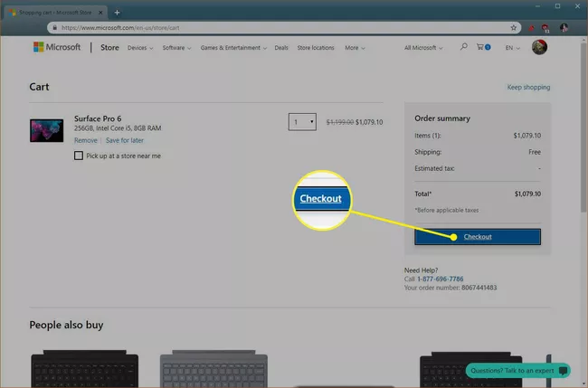Viewport: 588px width, 388px height.
Task: Select the Shopping cart browser tab
Action: coord(55,13)
